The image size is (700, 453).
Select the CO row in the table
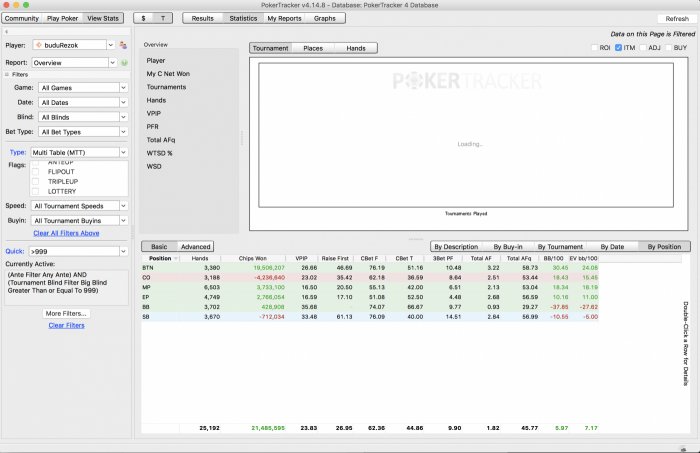[x=370, y=278]
